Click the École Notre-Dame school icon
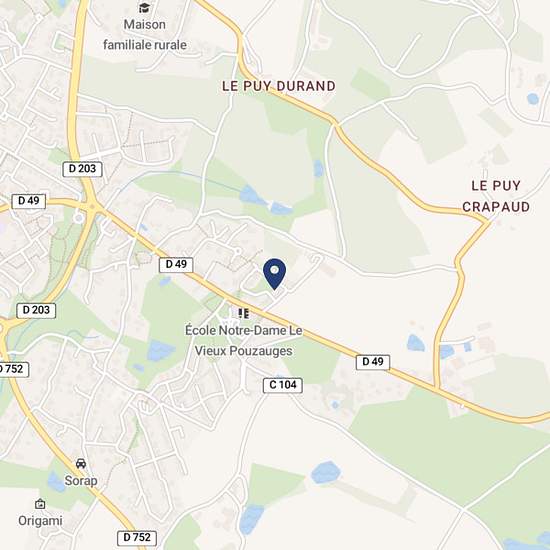The height and width of the screenshot is (550, 550). click(x=243, y=313)
